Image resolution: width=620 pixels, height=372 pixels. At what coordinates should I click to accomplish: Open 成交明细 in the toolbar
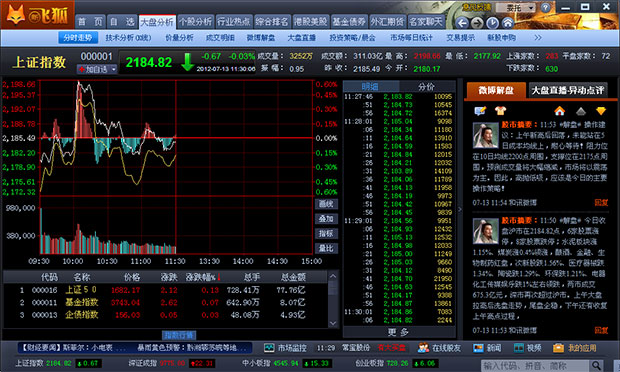click(x=220, y=38)
